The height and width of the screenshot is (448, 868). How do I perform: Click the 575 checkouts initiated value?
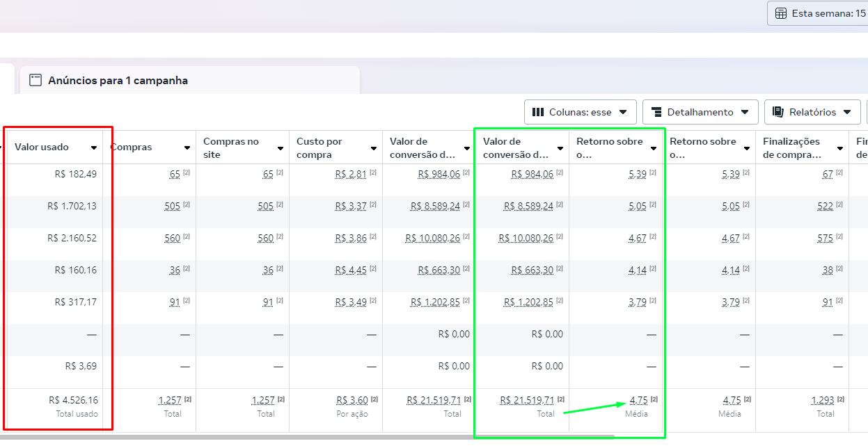coord(825,238)
